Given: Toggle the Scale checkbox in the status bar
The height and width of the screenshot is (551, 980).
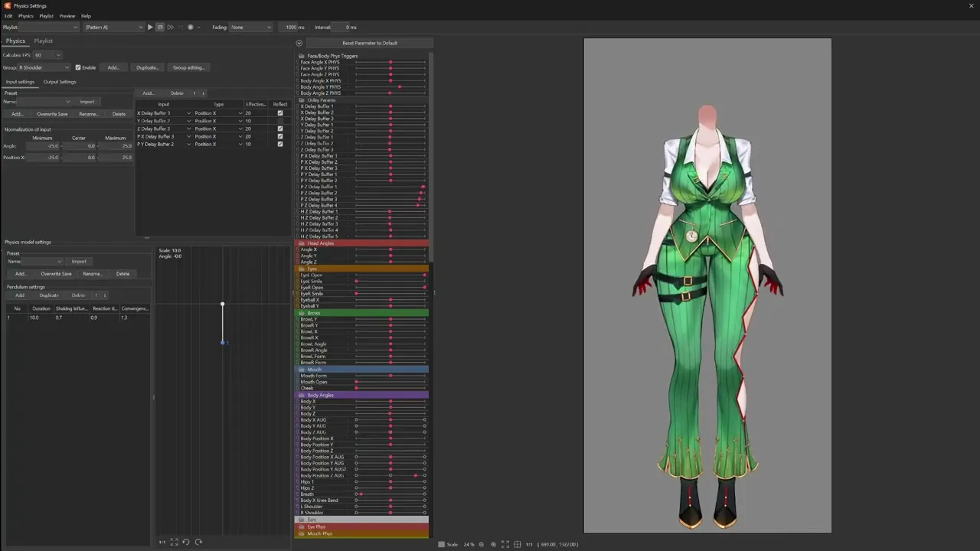Looking at the screenshot, I should coord(442,544).
